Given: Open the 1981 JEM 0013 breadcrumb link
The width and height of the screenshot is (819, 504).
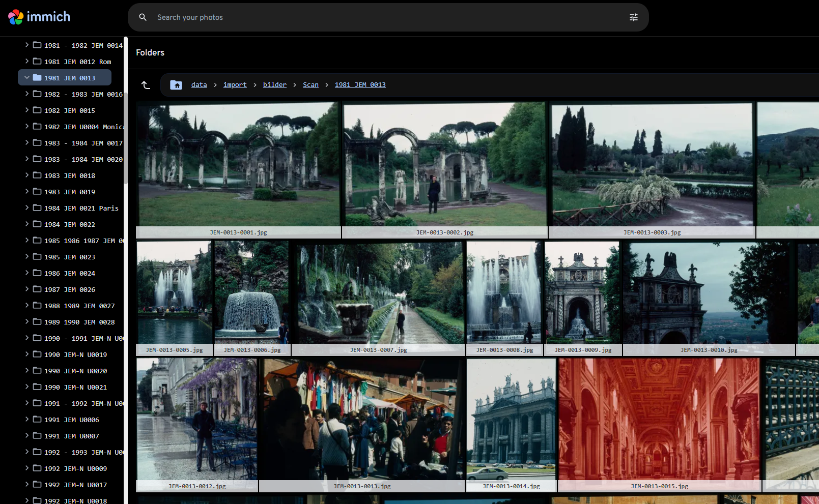Looking at the screenshot, I should pos(360,85).
